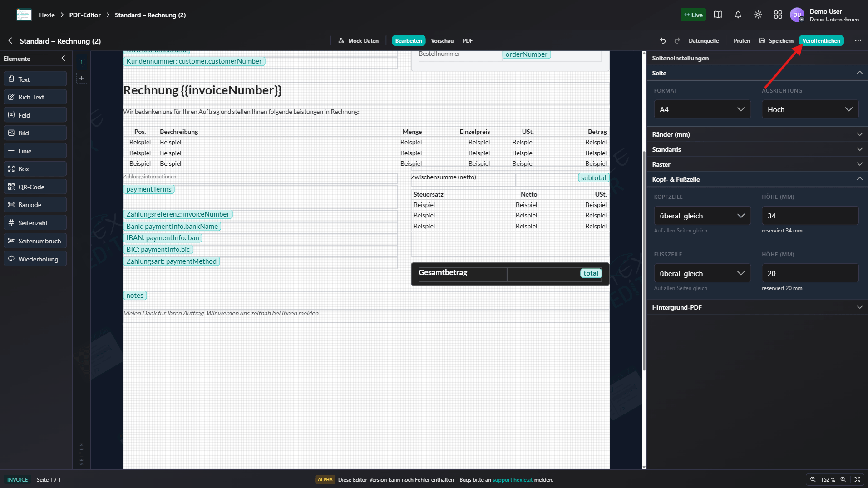The width and height of the screenshot is (868, 488).
Task: Undo the last change
Action: (663, 41)
